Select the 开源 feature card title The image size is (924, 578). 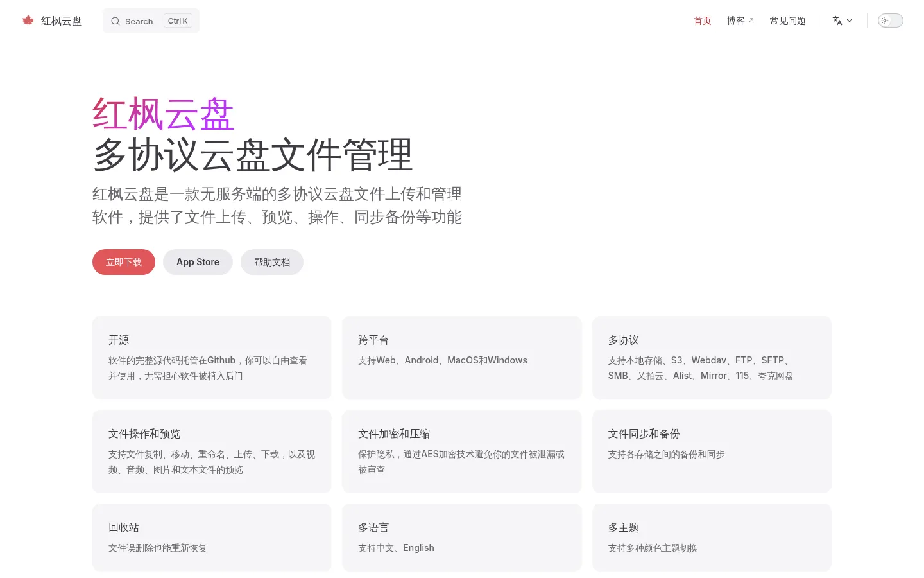pyautogui.click(x=119, y=340)
